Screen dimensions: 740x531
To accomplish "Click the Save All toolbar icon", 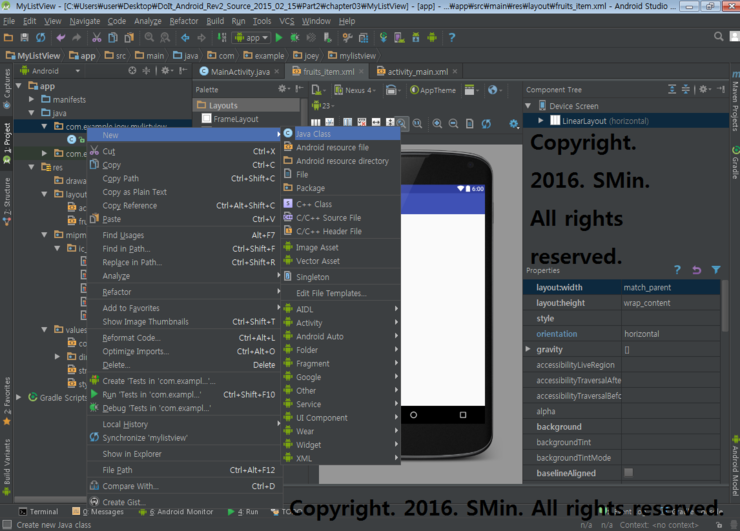I will tap(25, 37).
